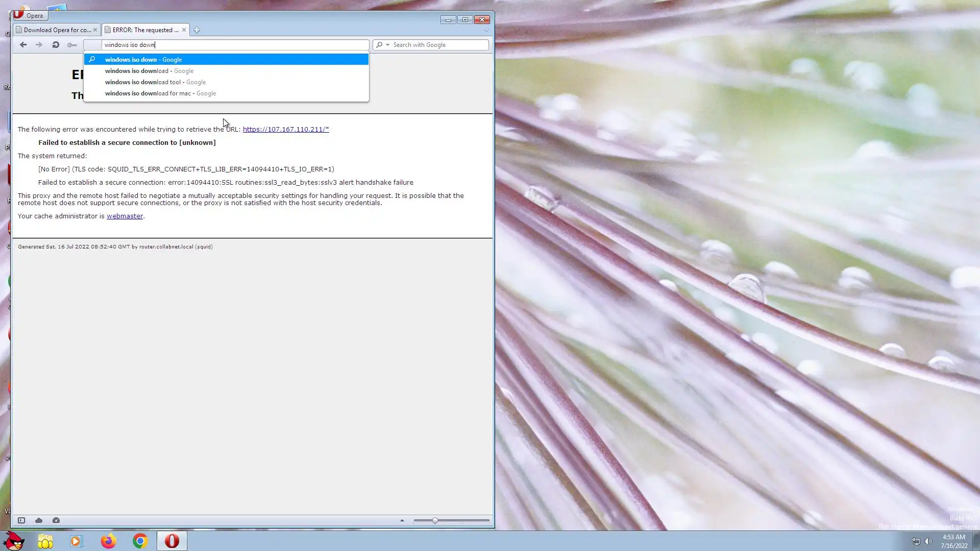Open Opera Link cloud sync icon

point(39,520)
